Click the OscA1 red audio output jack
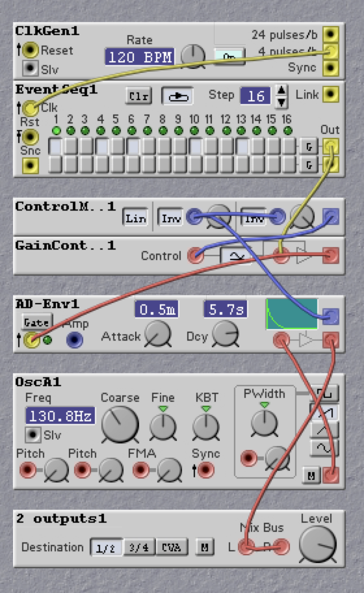364x593 pixels. click(x=331, y=475)
